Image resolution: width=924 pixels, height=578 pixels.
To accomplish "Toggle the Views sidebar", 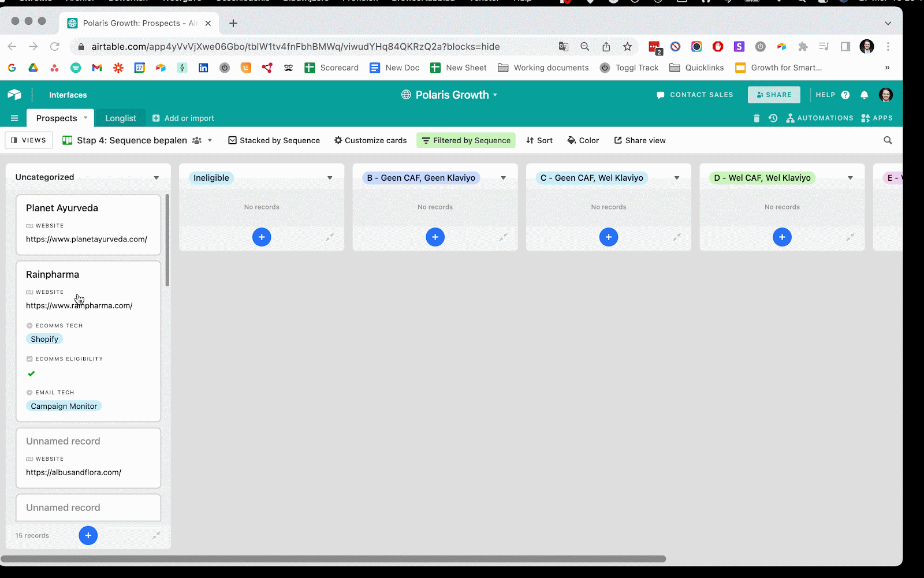I will click(x=29, y=140).
